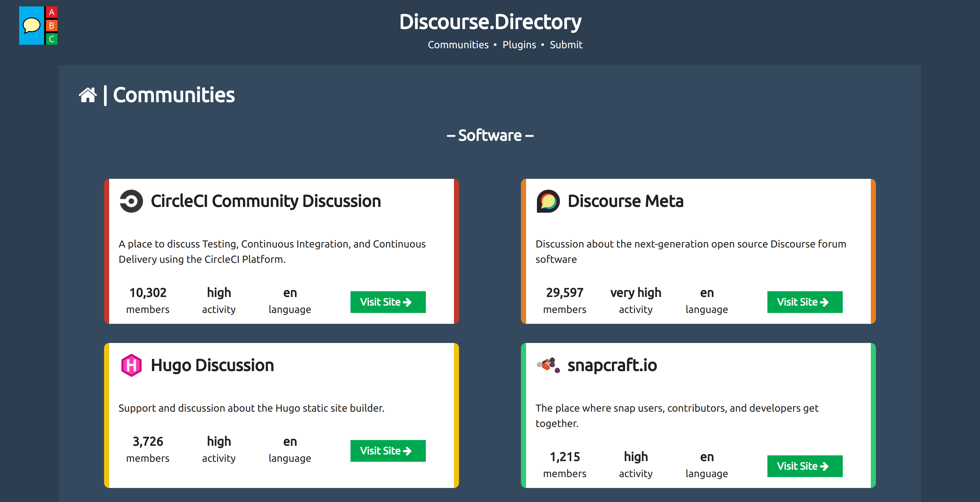Image resolution: width=980 pixels, height=502 pixels.
Task: Open the Submit navigation link
Action: 566,45
